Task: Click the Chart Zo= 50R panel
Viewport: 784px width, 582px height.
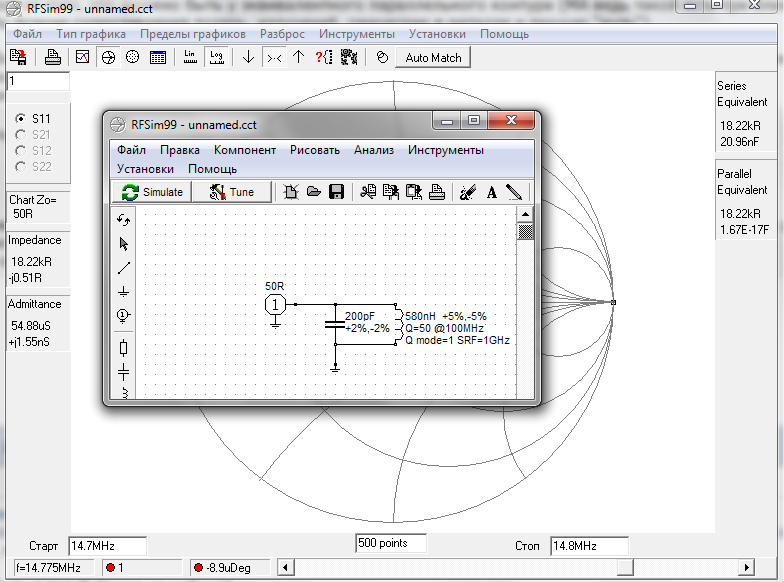Action: [38, 207]
